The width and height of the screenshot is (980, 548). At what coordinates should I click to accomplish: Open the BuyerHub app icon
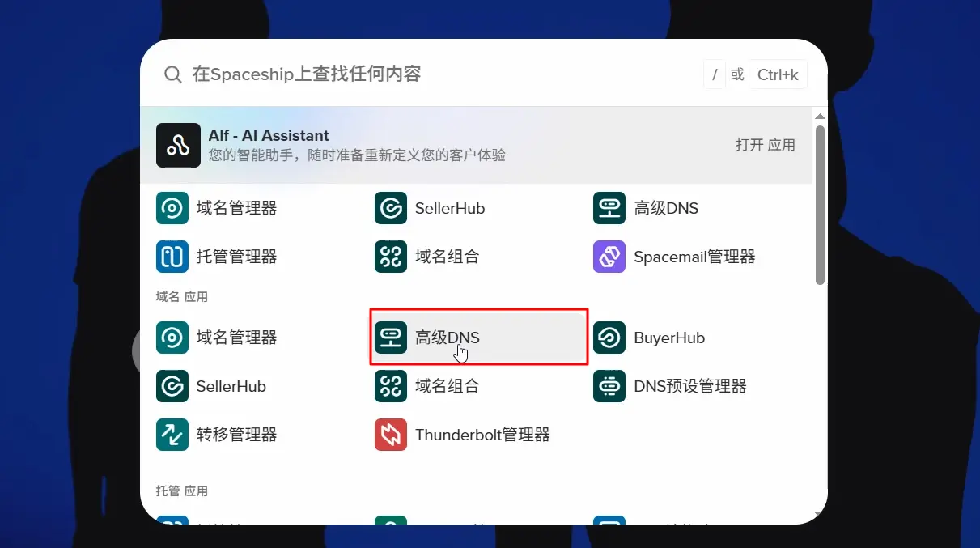click(609, 338)
